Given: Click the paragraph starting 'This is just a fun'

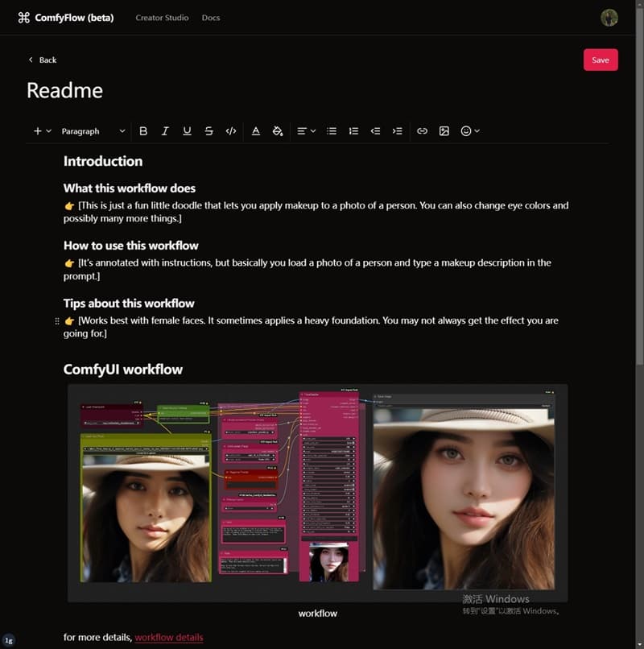Looking at the screenshot, I should click(x=316, y=212).
